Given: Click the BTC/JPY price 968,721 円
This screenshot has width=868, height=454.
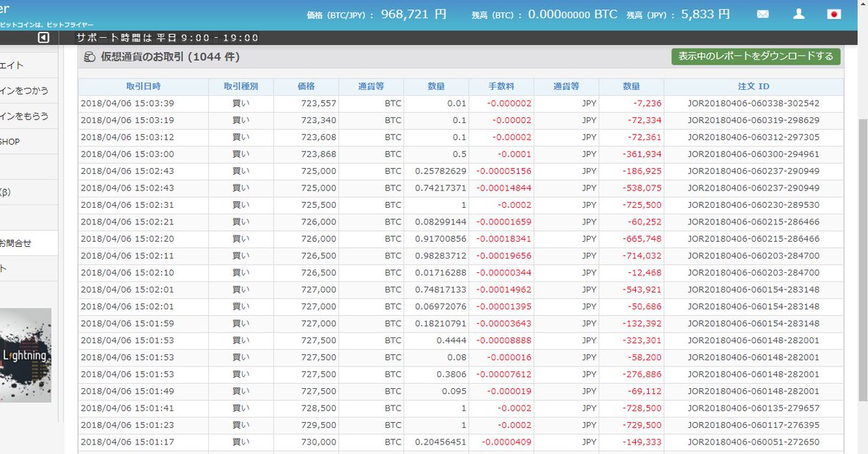Looking at the screenshot, I should (x=414, y=14).
